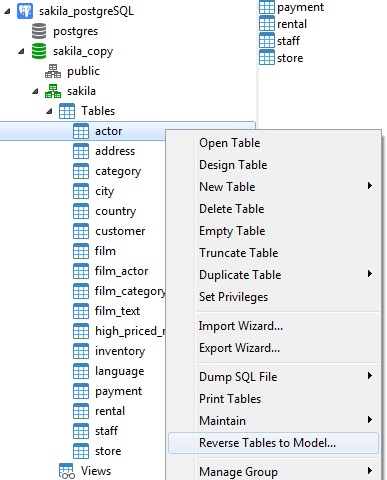Image resolution: width=387 pixels, height=480 pixels.
Task: Click the green sakila_copy database icon
Action: [39, 51]
